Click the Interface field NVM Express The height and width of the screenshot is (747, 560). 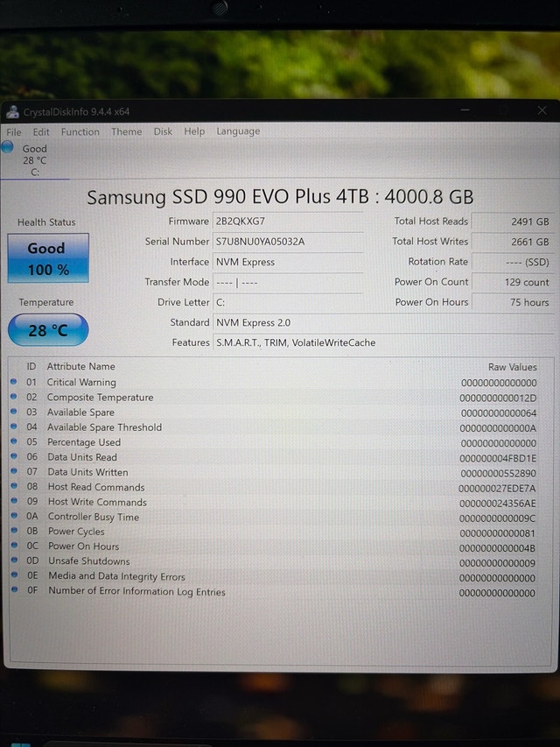288,262
